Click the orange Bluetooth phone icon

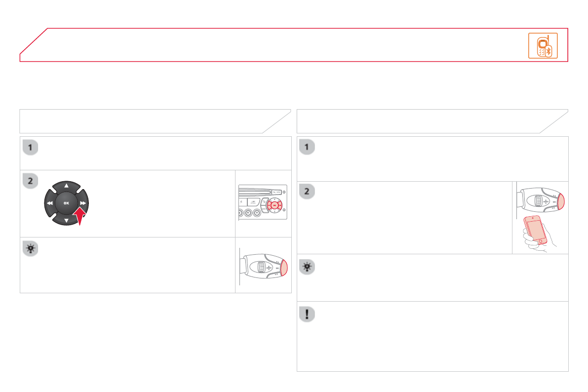click(x=543, y=45)
